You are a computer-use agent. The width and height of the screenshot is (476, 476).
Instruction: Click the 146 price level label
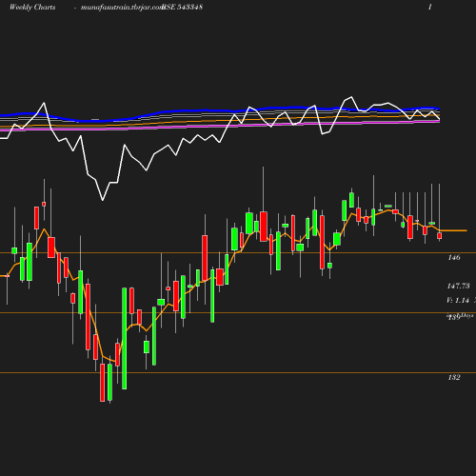pos(454,257)
